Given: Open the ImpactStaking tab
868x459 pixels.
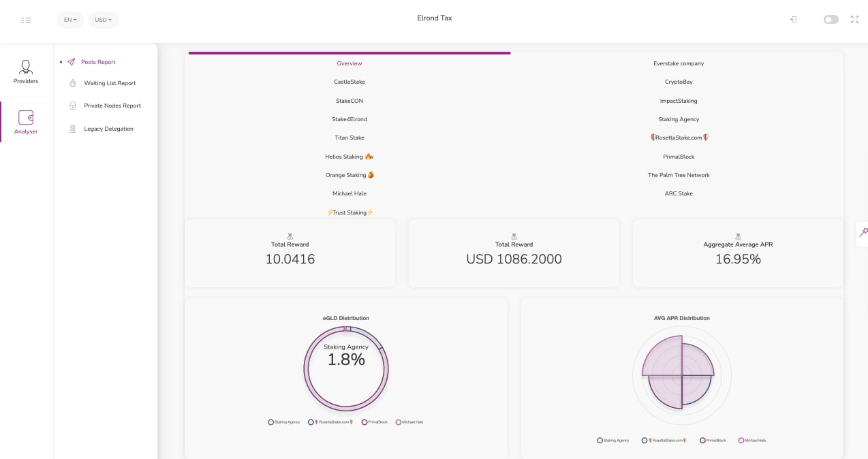Looking at the screenshot, I should click(x=679, y=101).
